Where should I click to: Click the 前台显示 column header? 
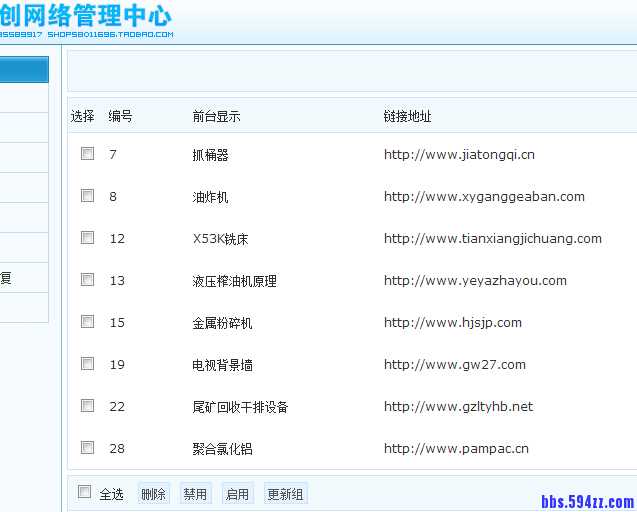pyautogui.click(x=216, y=117)
